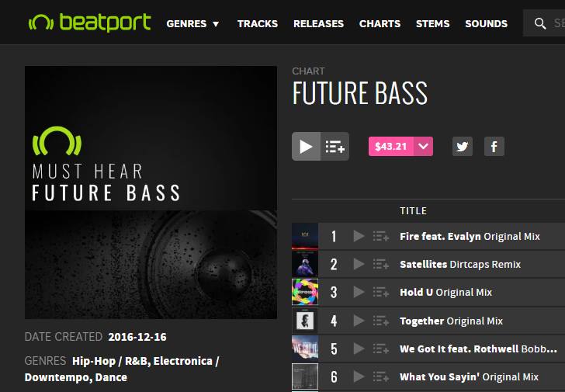Open the Hip-Hop / R&B genre link

(x=111, y=361)
